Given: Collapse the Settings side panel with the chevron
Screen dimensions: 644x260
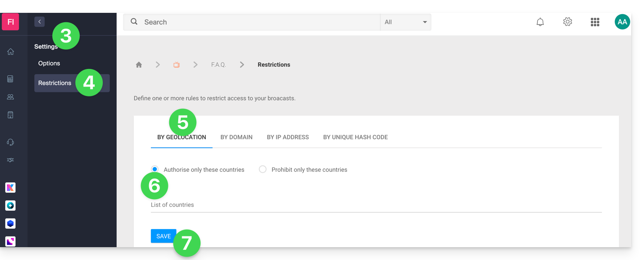Looking at the screenshot, I should [39, 21].
